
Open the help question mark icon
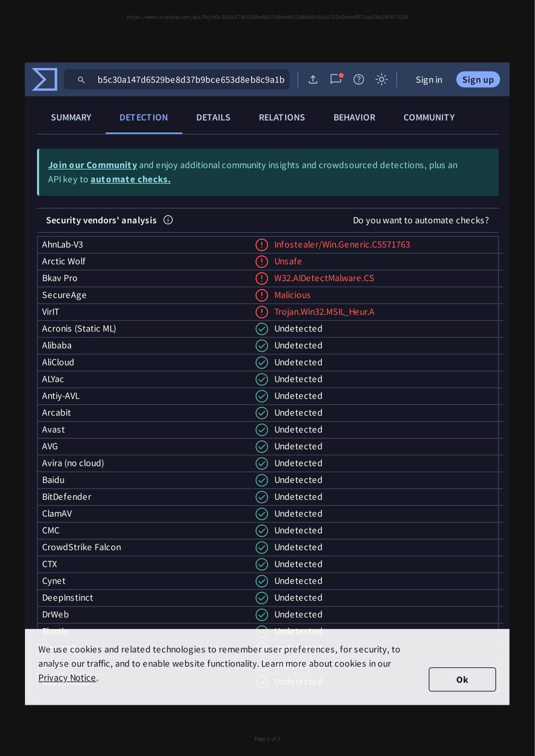coord(358,80)
